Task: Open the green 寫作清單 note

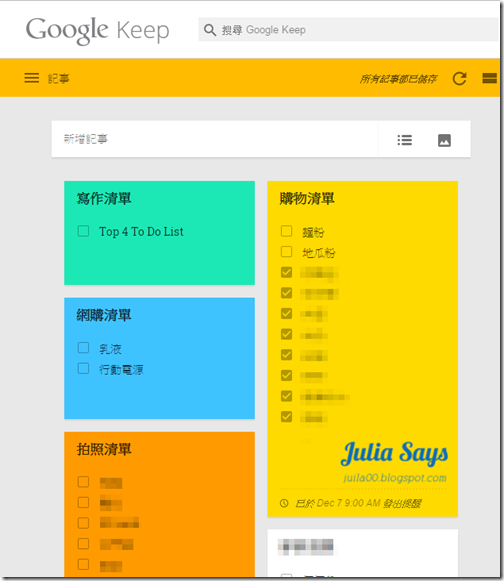Action: tap(159, 233)
